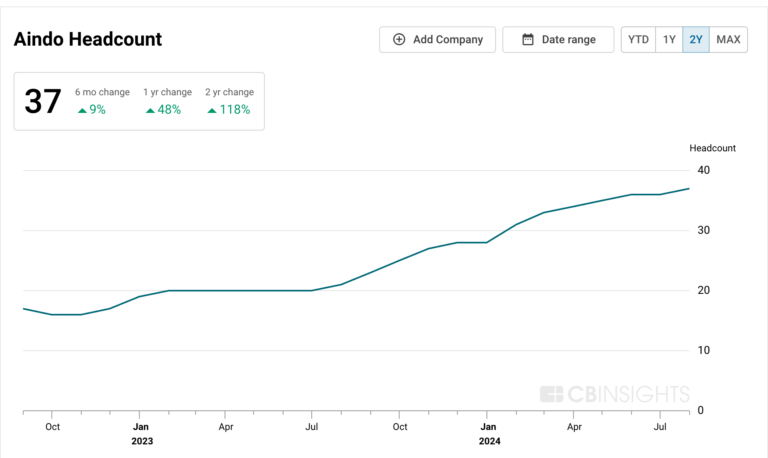Click the CB Insights logo watermark
The height and width of the screenshot is (458, 768).
pyautogui.click(x=614, y=393)
